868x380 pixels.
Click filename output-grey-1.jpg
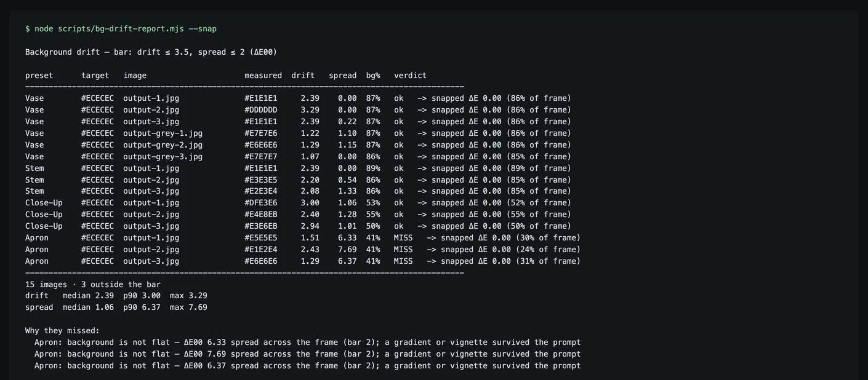click(163, 133)
